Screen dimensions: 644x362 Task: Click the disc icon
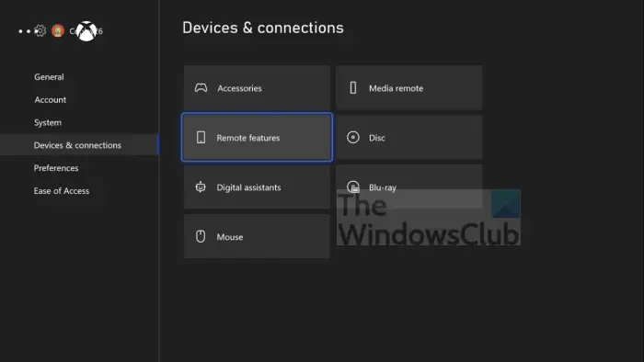(x=352, y=137)
